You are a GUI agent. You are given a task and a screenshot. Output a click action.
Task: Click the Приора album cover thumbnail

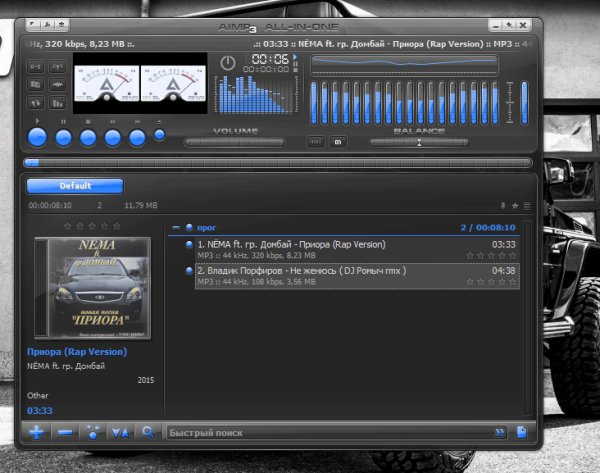click(92, 288)
